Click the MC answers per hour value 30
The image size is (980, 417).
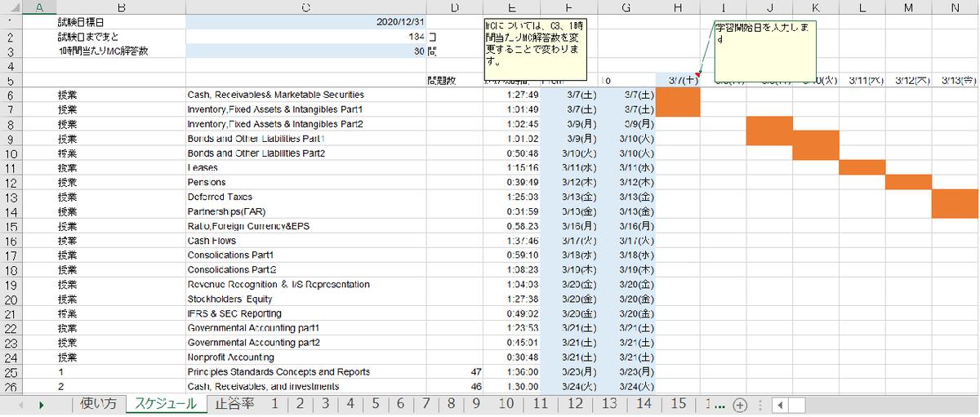tap(305, 51)
